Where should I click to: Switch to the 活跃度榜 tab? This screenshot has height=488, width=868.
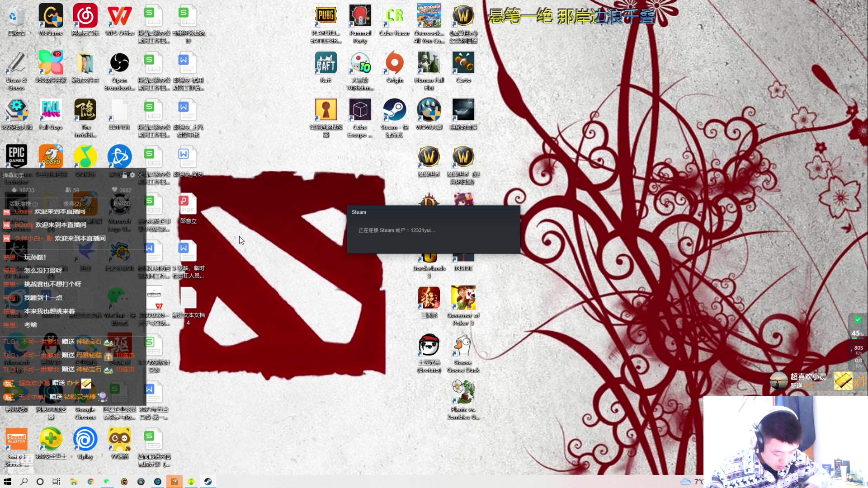pos(21,204)
